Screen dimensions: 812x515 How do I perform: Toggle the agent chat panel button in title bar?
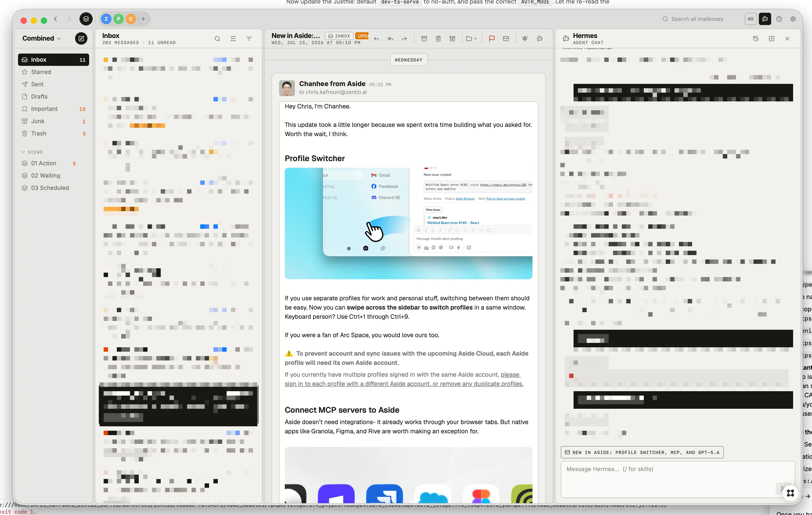coord(765,19)
